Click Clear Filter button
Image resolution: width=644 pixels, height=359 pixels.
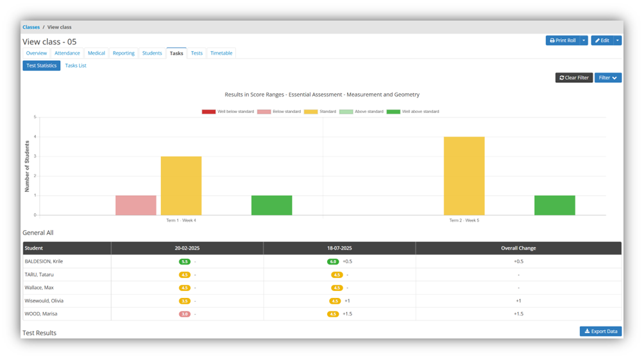[573, 78]
